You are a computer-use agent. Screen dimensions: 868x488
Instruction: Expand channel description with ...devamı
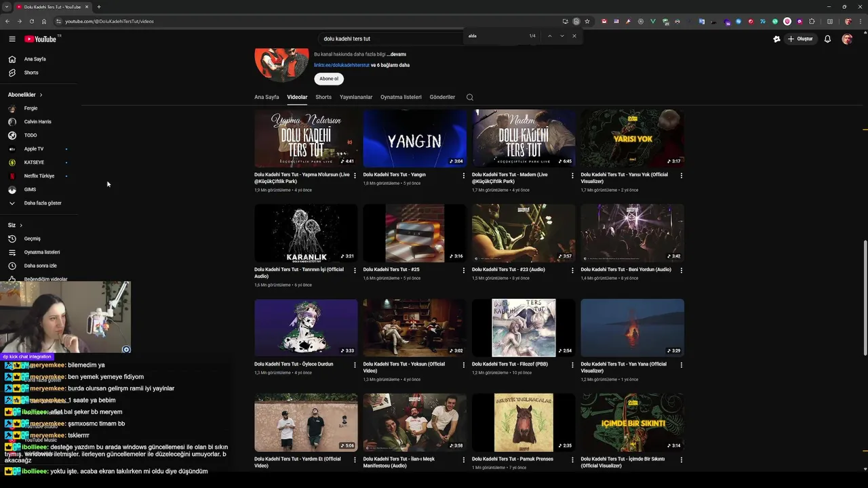(x=396, y=54)
